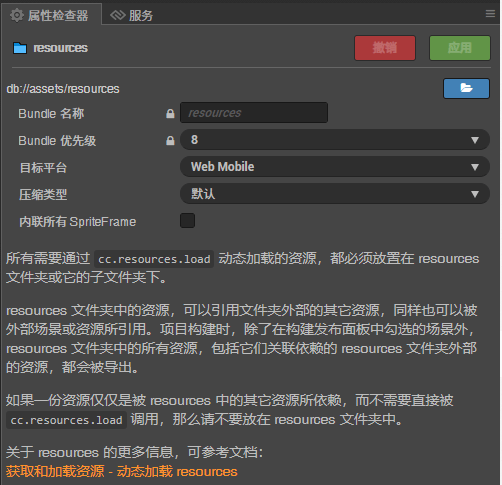Click the lock icon beside Bundle 优先级
502x485 pixels.
point(170,141)
